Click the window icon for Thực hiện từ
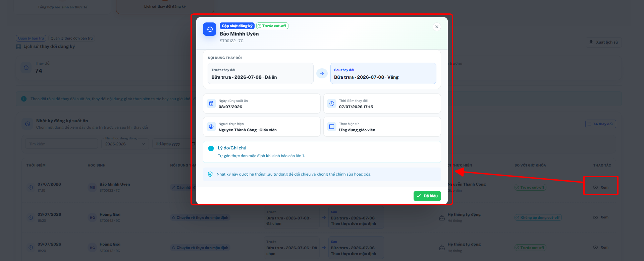 point(332,127)
